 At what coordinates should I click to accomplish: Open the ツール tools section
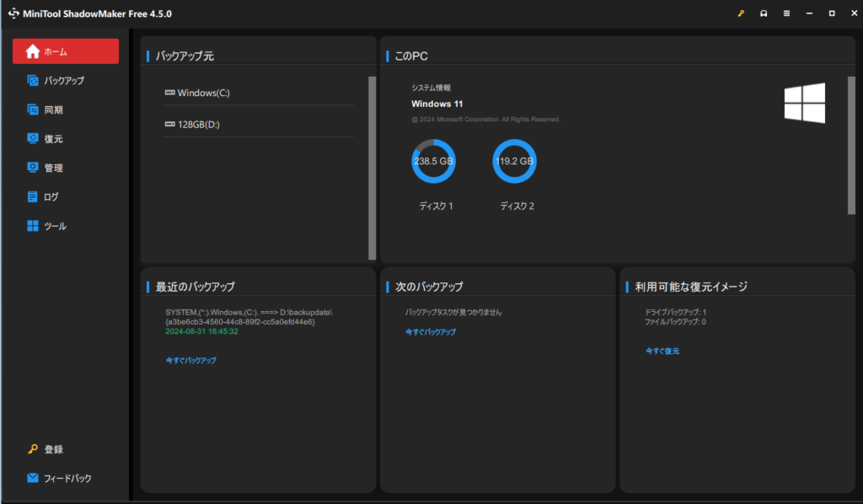point(54,226)
